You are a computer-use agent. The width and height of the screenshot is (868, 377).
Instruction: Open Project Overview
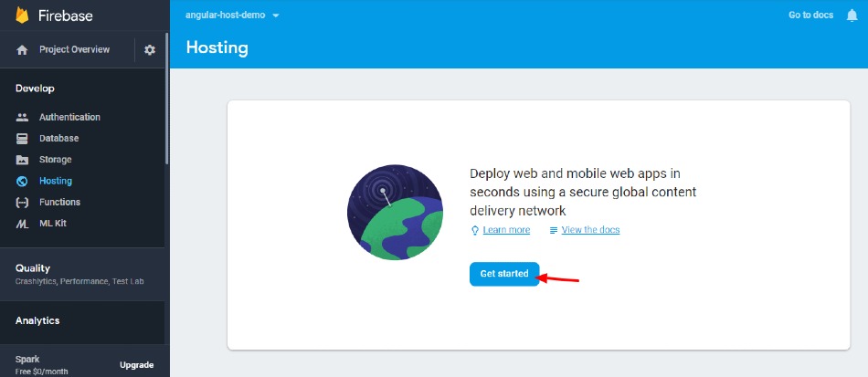point(74,50)
